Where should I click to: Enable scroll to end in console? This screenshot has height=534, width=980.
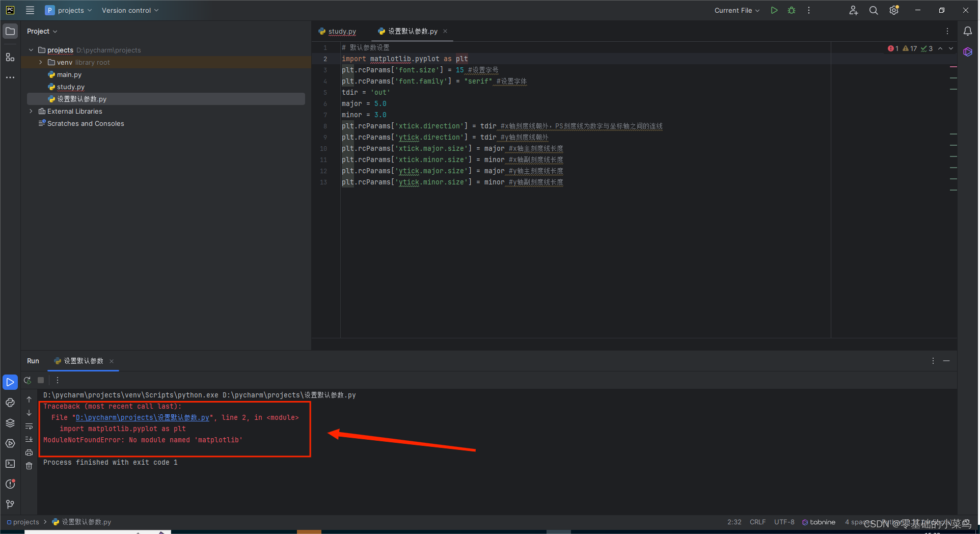pyautogui.click(x=29, y=439)
